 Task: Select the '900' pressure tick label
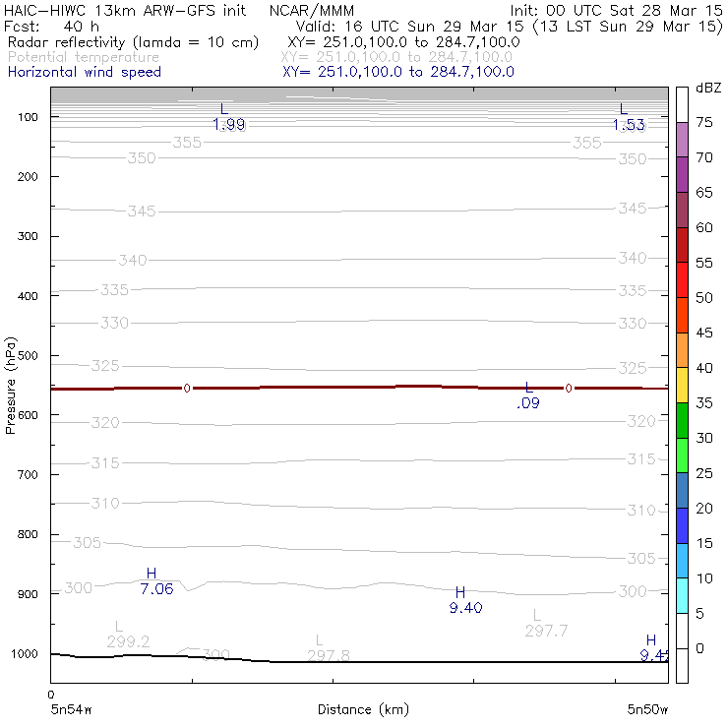(28, 594)
